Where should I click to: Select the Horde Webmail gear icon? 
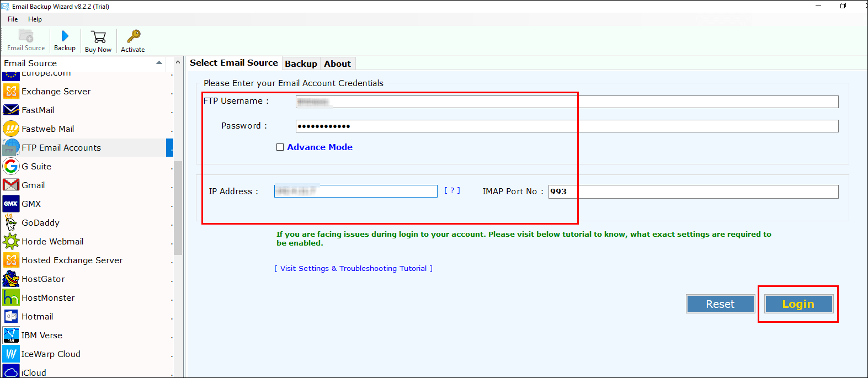[x=11, y=241]
